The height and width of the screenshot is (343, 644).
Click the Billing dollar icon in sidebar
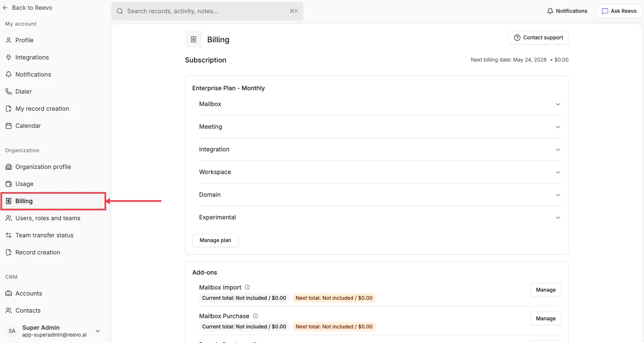[x=9, y=201]
